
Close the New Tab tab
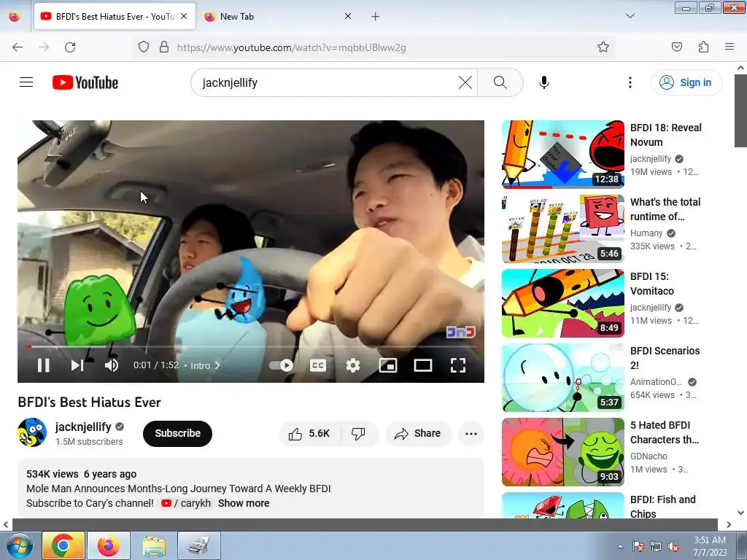pyautogui.click(x=348, y=16)
